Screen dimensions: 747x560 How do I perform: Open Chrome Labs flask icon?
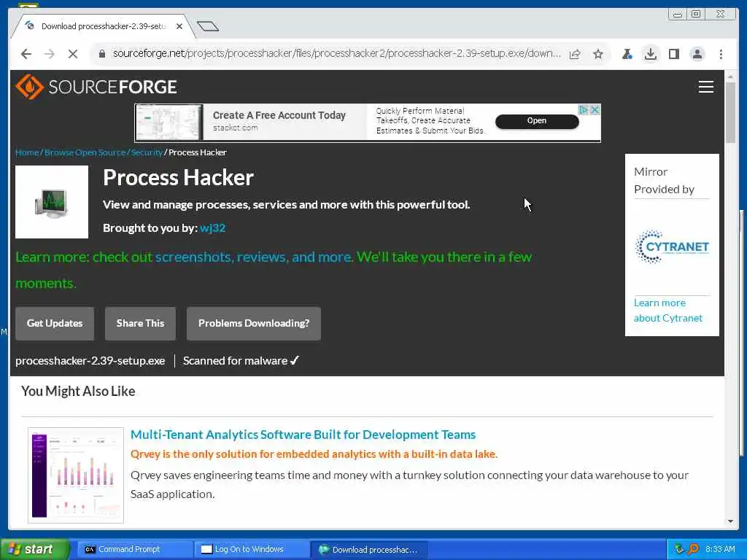tap(627, 54)
